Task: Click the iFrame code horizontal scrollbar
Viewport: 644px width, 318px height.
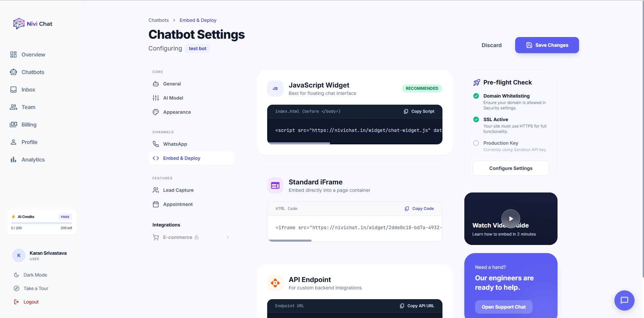Action: [290, 241]
